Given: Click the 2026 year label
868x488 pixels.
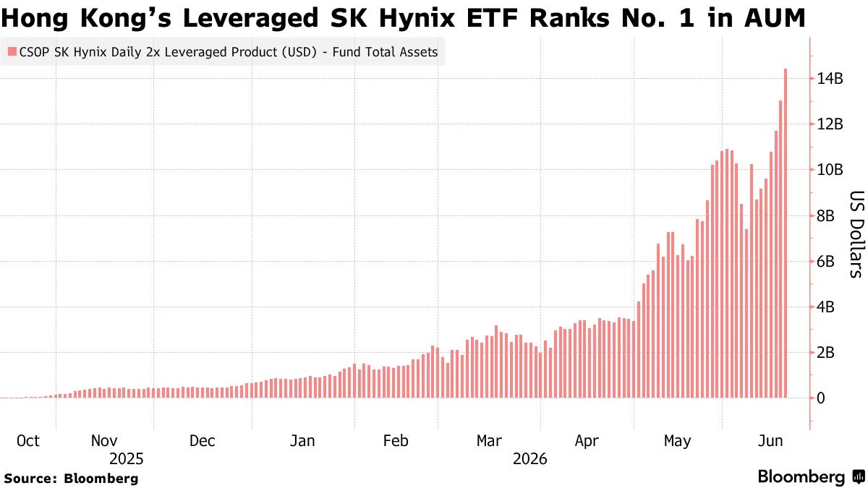Looking at the screenshot, I should (x=530, y=459).
